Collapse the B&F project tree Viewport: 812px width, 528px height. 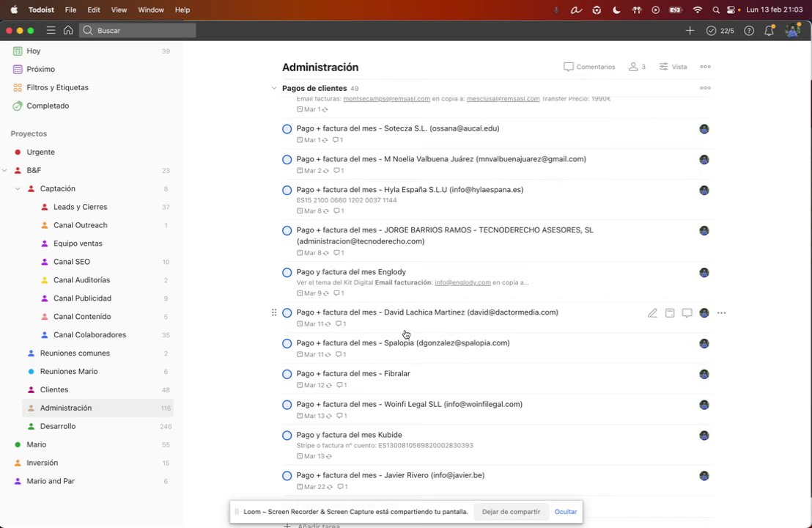pos(4,170)
